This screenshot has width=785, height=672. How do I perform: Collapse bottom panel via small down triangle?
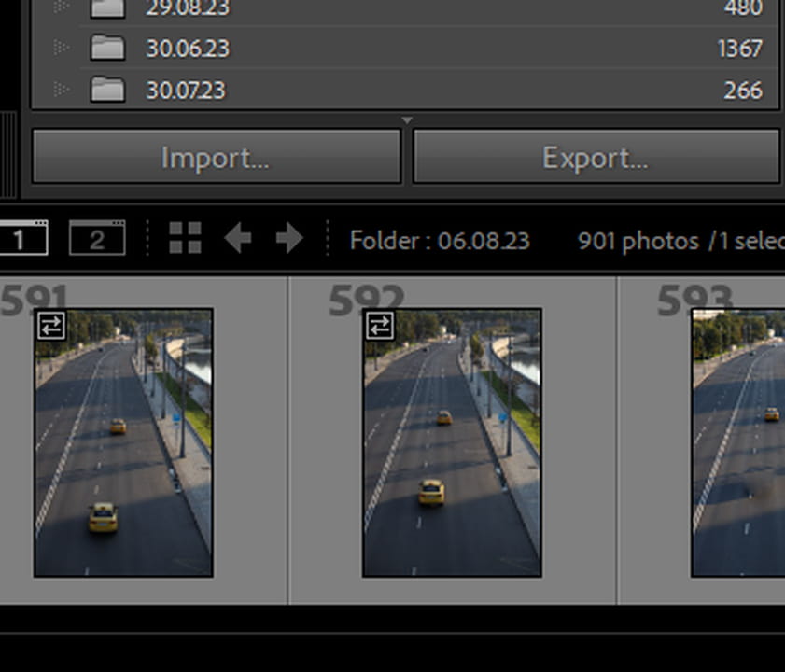coord(407,120)
